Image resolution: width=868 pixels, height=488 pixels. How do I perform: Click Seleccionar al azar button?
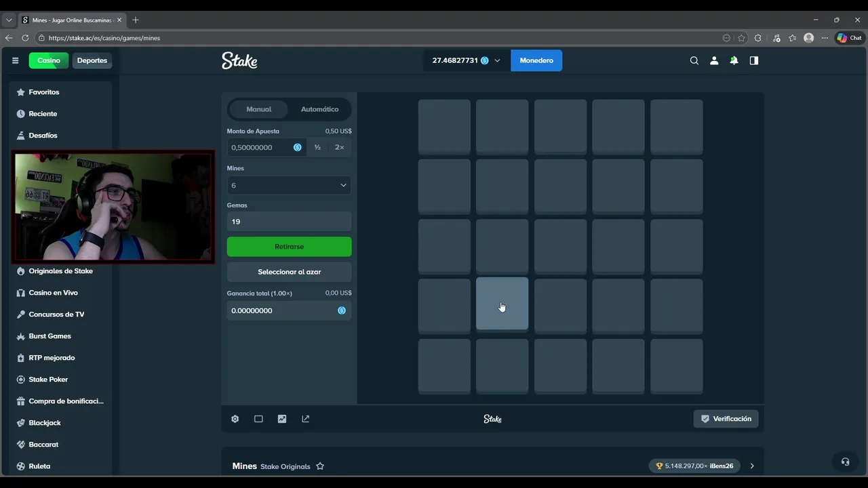click(289, 272)
